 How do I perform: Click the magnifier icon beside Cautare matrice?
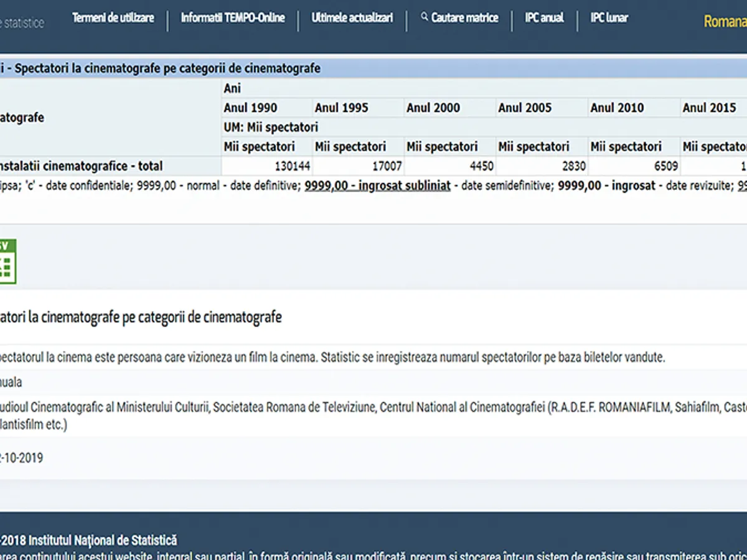click(x=425, y=17)
